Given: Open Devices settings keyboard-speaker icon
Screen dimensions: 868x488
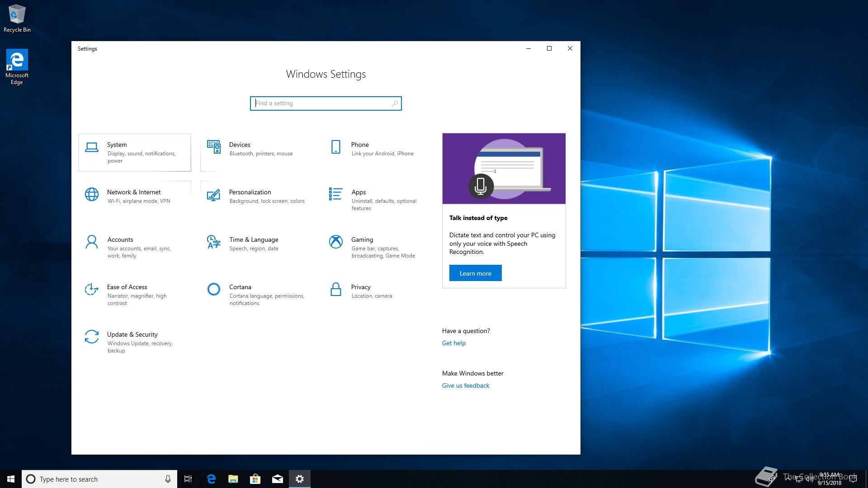Looking at the screenshot, I should click(x=213, y=147).
